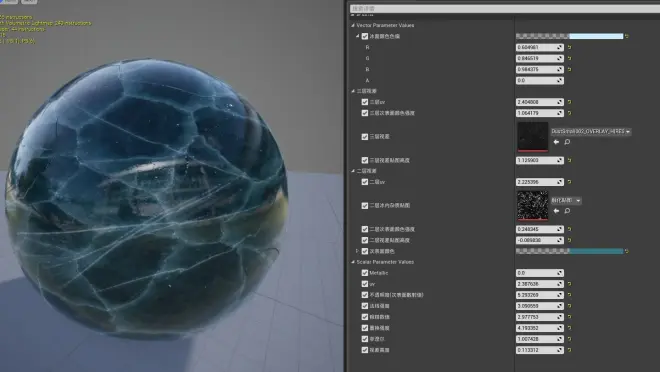Expand the teal color vector parameter row
Viewport: 660px width, 372px height.
point(357,251)
